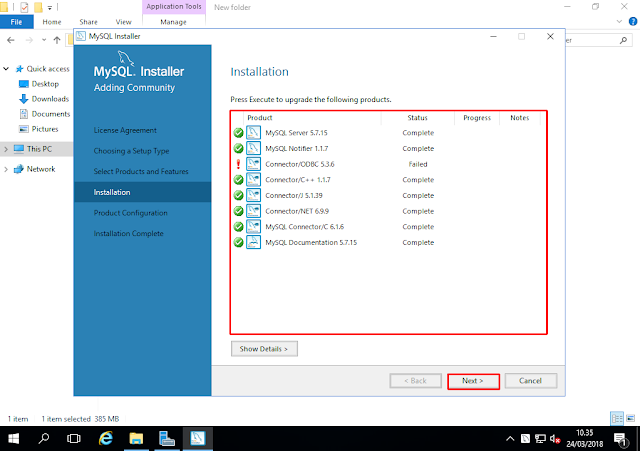Open recent locations dropdown in Explorer
Viewport: 640px width, 451px height.
click(44, 40)
